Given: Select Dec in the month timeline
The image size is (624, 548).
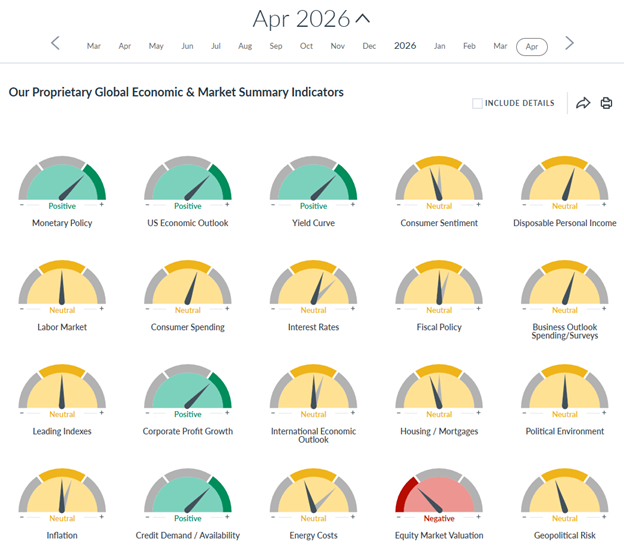Looking at the screenshot, I should click(369, 46).
